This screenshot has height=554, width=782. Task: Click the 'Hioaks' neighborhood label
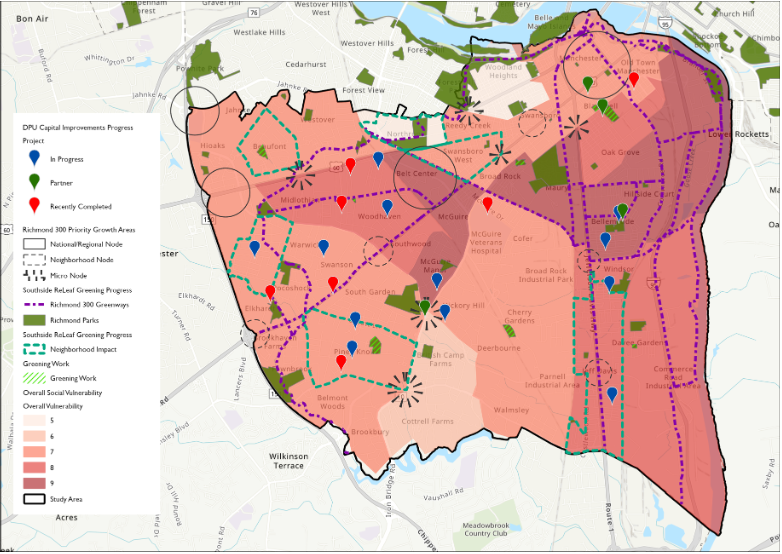click(x=212, y=146)
